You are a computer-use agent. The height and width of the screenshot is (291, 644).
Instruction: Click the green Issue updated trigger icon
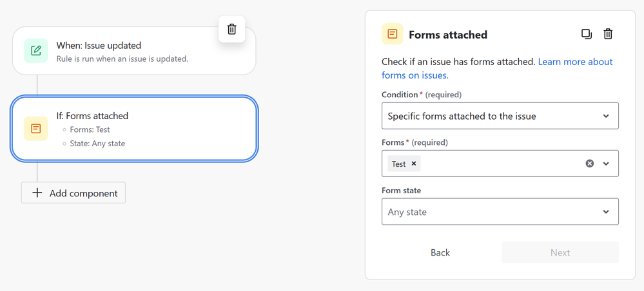(36, 51)
